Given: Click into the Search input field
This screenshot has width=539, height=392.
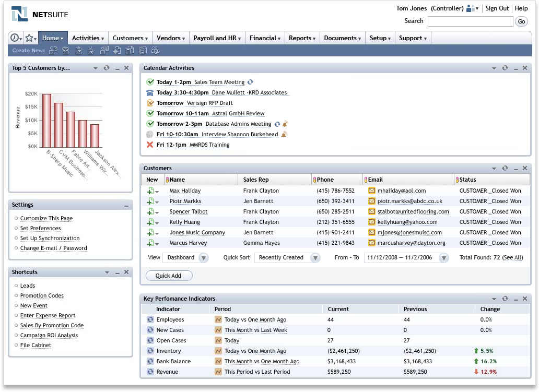Looking at the screenshot, I should click(470, 21).
